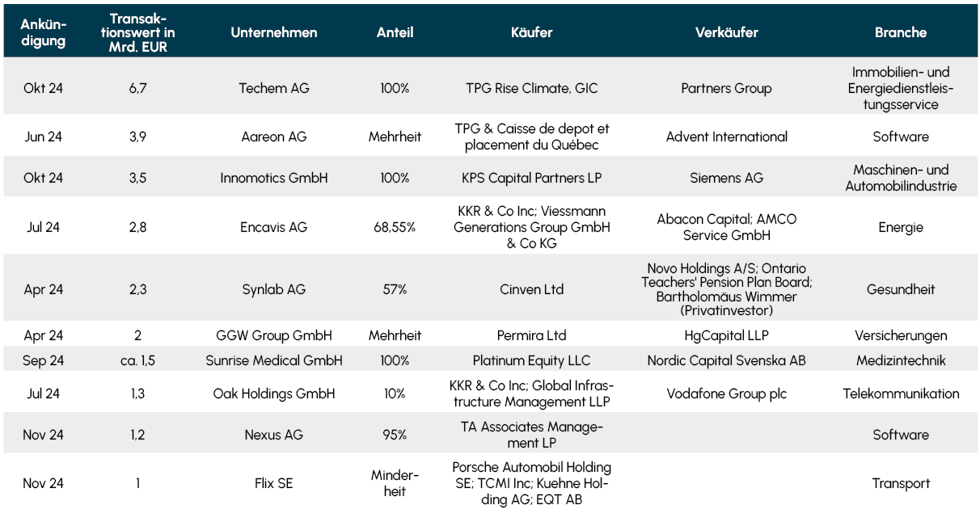Select the Anteil column header
980x509 pixels.
[x=395, y=33]
